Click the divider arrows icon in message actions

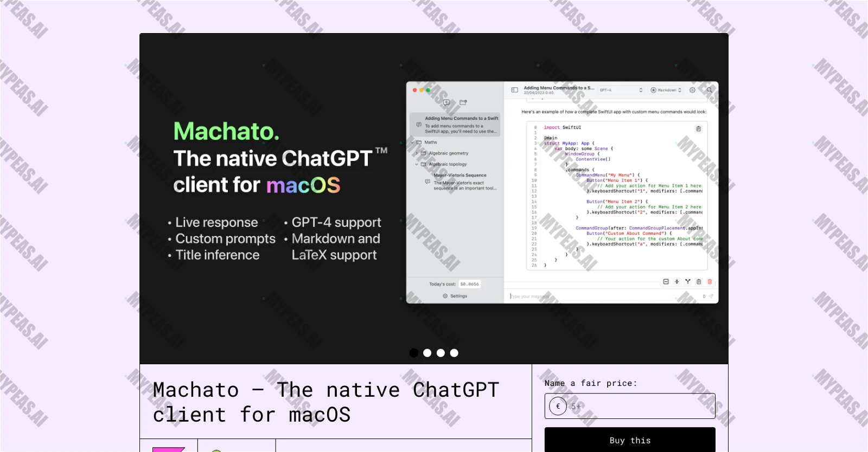[676, 281]
